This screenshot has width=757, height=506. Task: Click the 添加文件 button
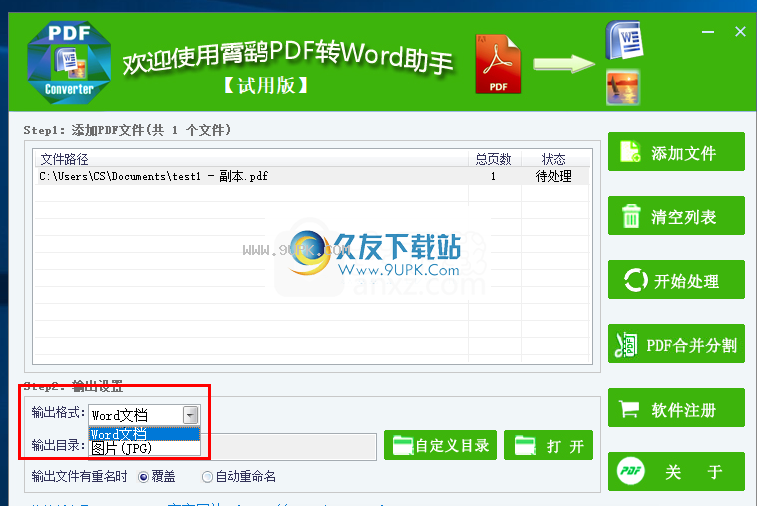click(x=676, y=152)
